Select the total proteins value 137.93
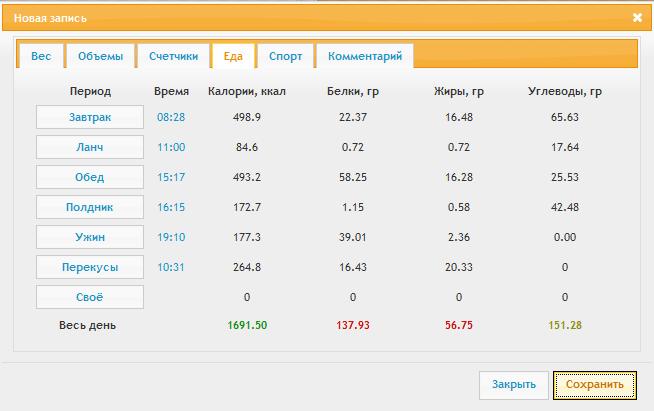 [x=353, y=325]
